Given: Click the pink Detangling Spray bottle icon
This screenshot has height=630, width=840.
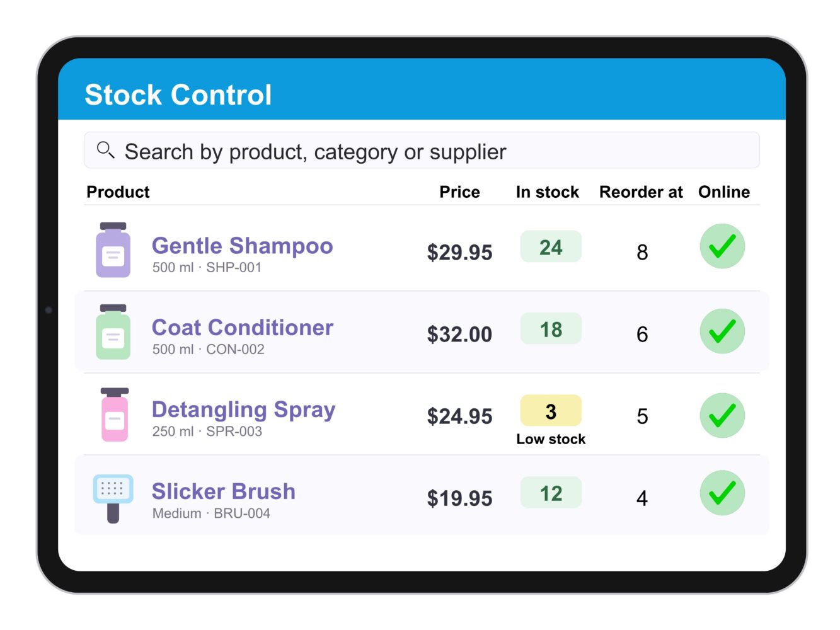Looking at the screenshot, I should (115, 415).
